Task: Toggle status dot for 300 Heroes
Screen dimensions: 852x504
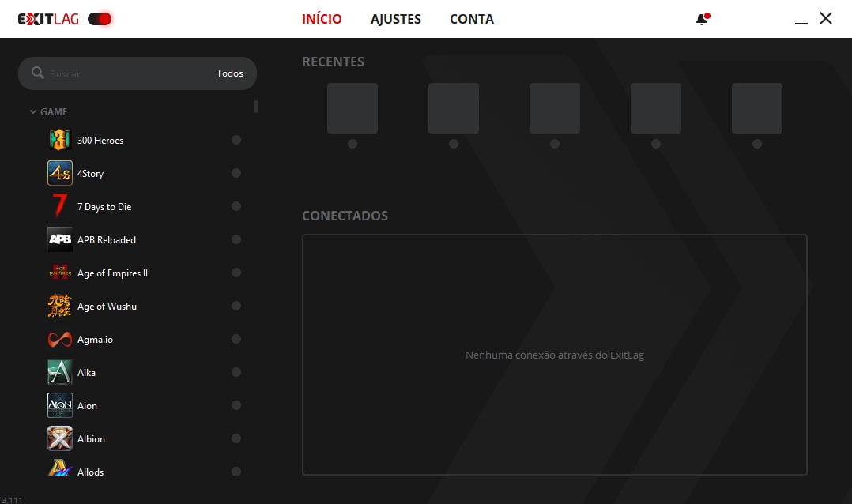Action: coord(236,140)
